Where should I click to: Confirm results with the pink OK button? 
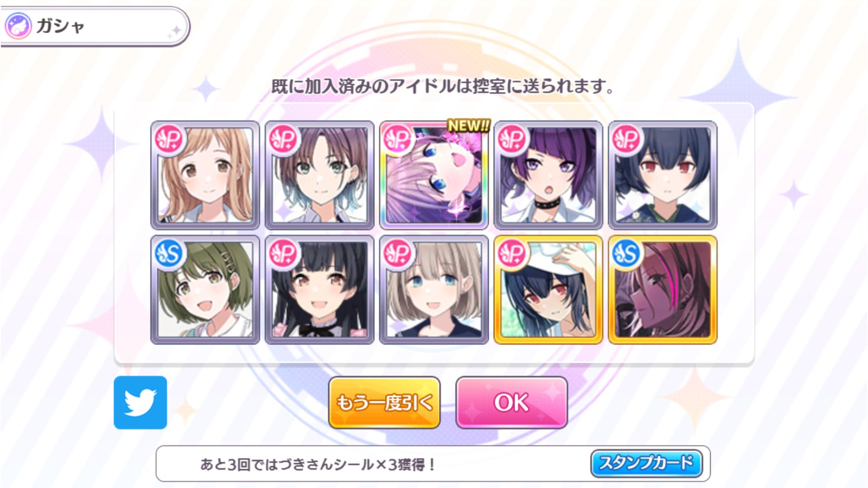[x=512, y=402]
